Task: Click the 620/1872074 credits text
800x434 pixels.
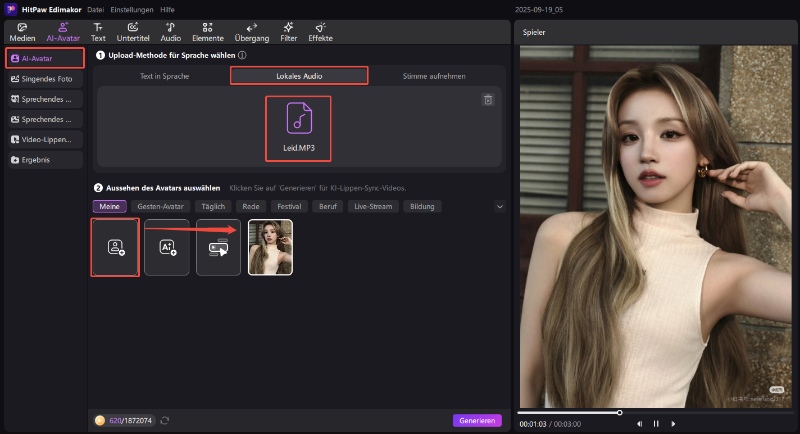Action: click(131, 420)
